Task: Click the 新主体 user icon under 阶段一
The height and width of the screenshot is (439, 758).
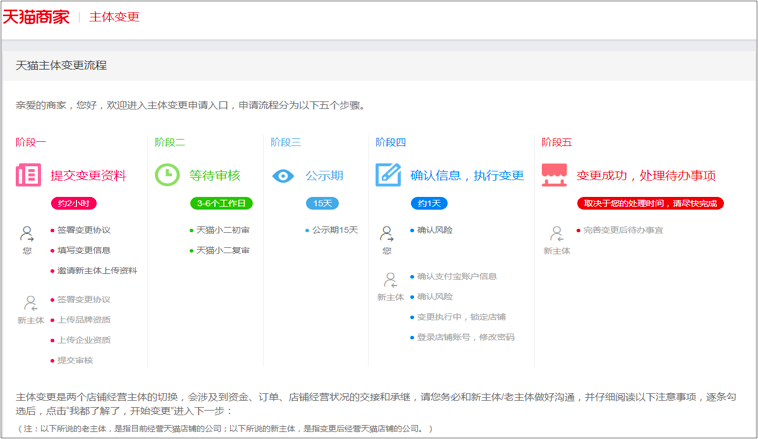Action: [x=30, y=303]
